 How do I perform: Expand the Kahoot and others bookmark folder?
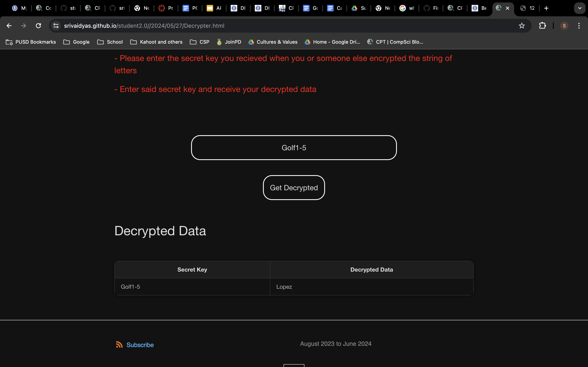pyautogui.click(x=156, y=42)
